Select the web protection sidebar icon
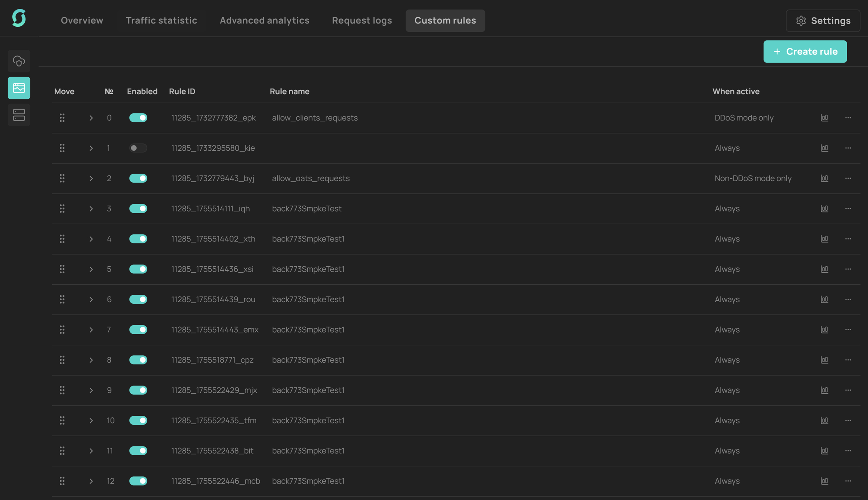Viewport: 868px width, 500px height. (x=19, y=88)
